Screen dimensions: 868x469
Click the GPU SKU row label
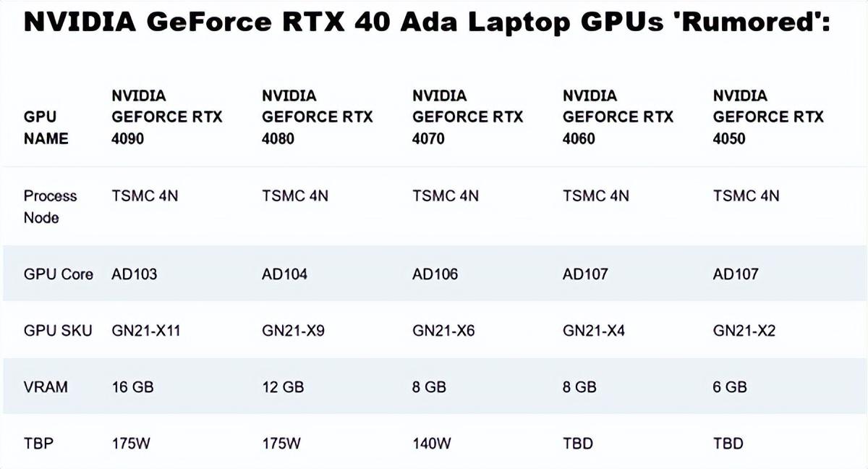click(x=58, y=331)
